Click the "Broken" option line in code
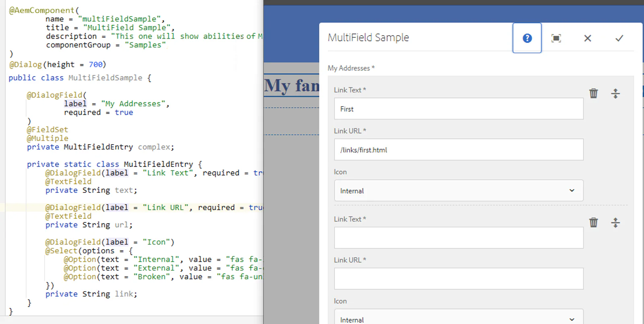 163,277
